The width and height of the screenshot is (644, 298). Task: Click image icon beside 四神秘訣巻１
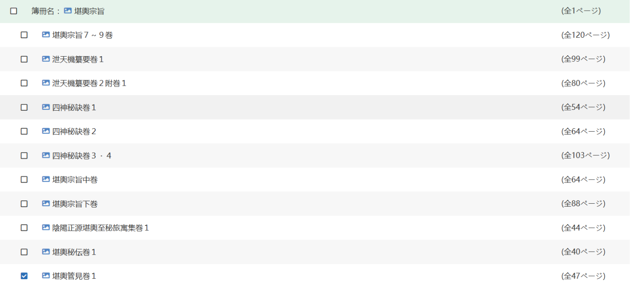46,107
